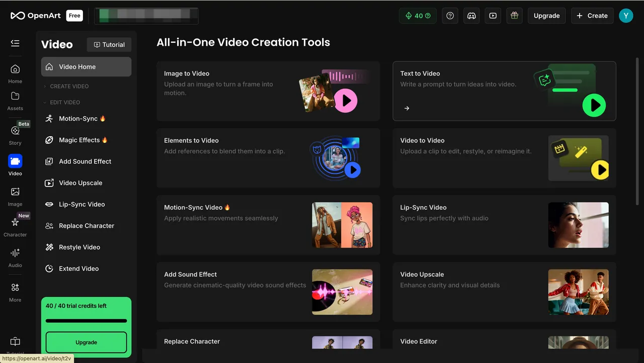
Task: Click the Tutorial button beside Video
Action: pyautogui.click(x=109, y=45)
